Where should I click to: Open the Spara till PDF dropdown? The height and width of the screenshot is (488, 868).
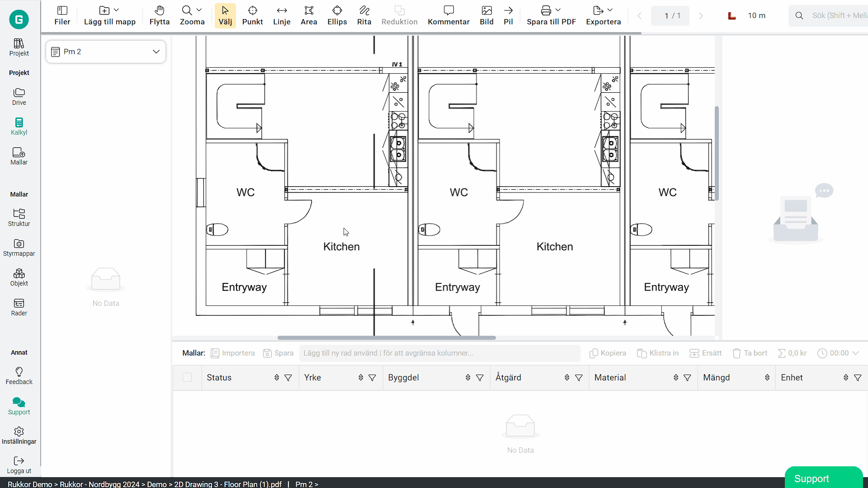[x=558, y=10]
